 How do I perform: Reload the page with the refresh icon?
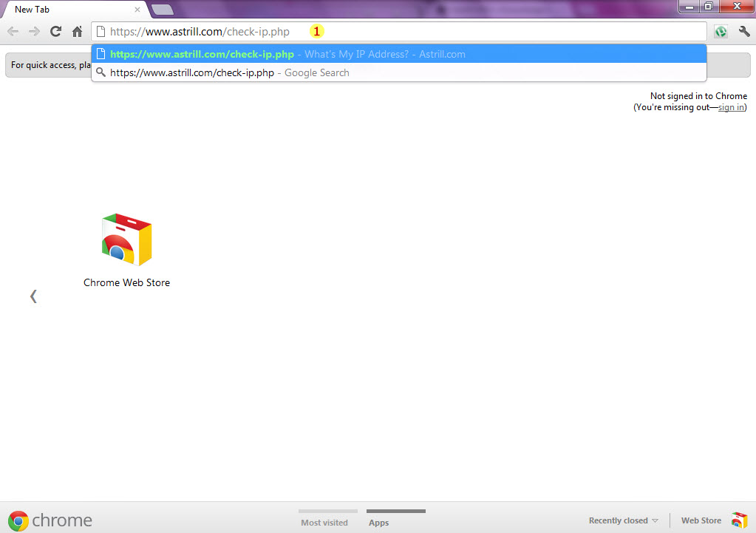click(56, 32)
